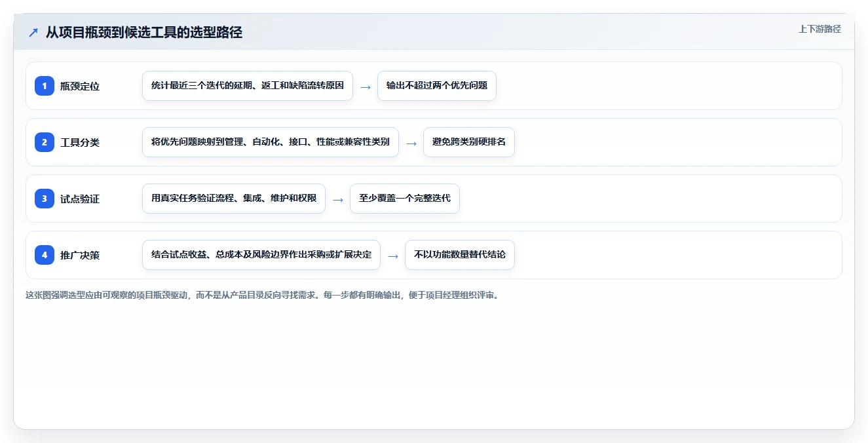Click the 上下游路径 label in header
Image resolution: width=868 pixels, height=443 pixels.
coord(820,29)
